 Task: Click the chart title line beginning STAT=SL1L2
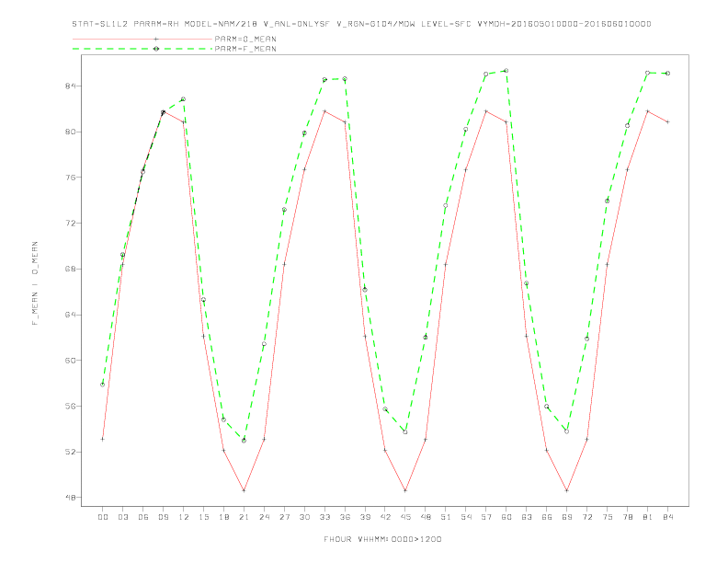tap(361, 24)
